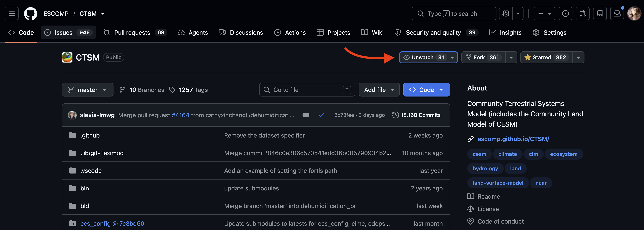Open Copilot chat icon in header

coord(506,13)
